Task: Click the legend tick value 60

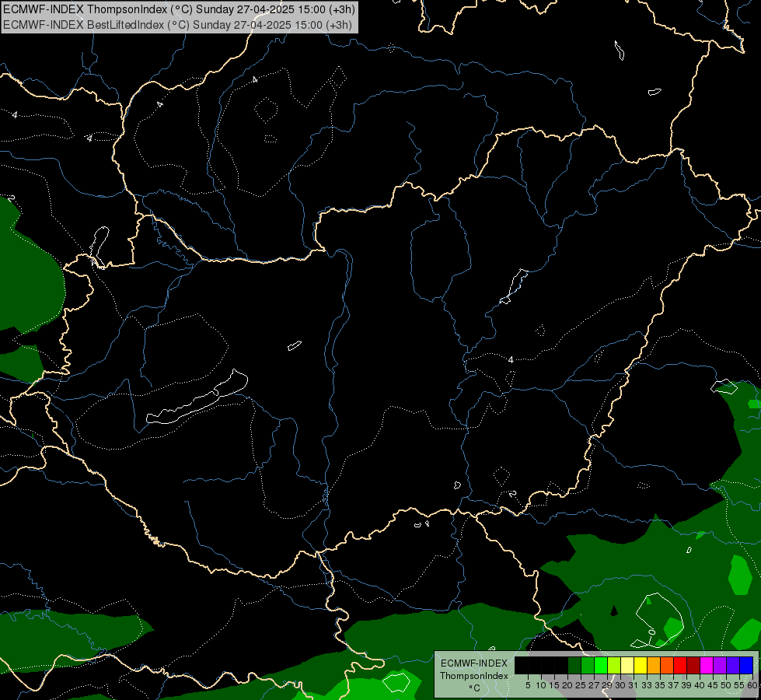Action: click(752, 685)
